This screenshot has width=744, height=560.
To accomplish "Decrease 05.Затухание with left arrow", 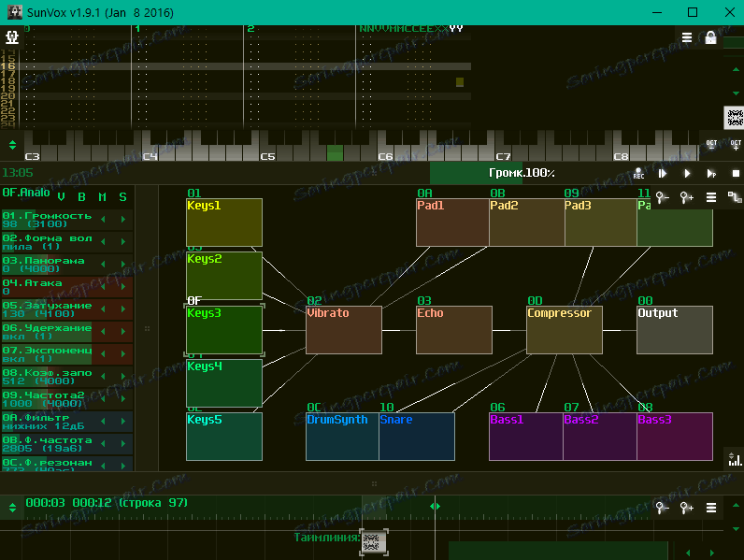I will [103, 309].
